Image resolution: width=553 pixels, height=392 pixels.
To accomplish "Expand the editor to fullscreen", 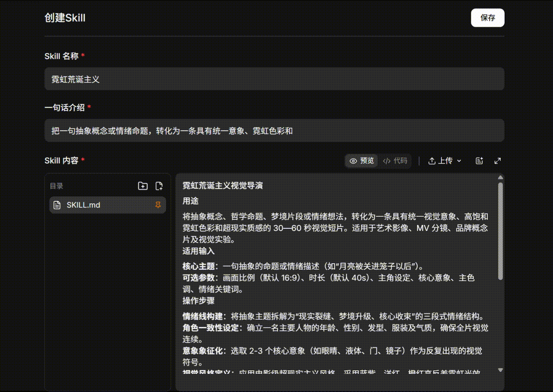I will coord(498,161).
